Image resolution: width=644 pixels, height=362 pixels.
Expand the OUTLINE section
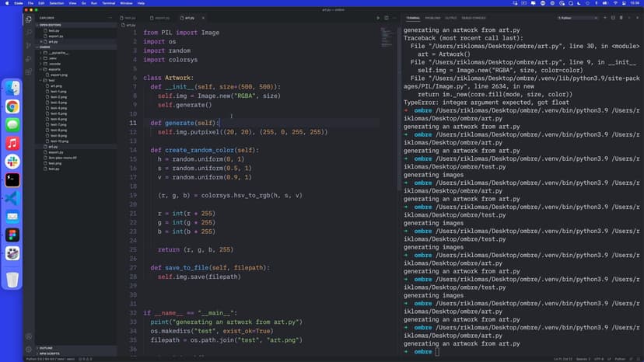click(46, 348)
